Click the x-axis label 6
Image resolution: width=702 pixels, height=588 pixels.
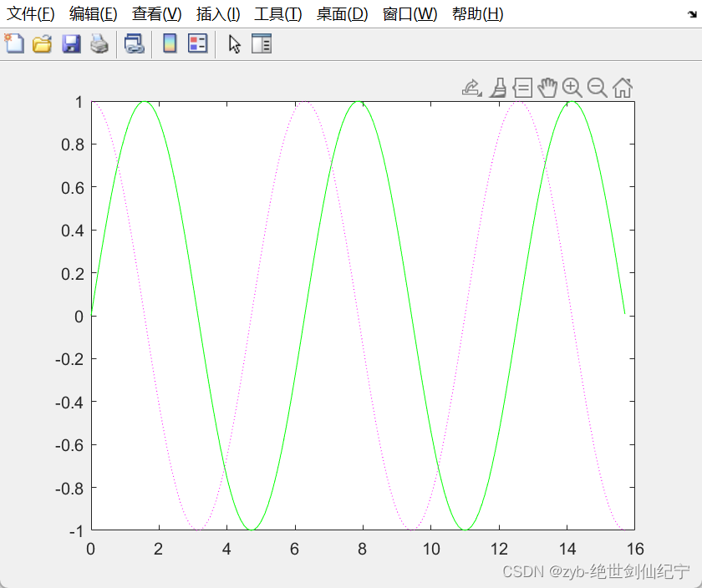click(x=294, y=549)
